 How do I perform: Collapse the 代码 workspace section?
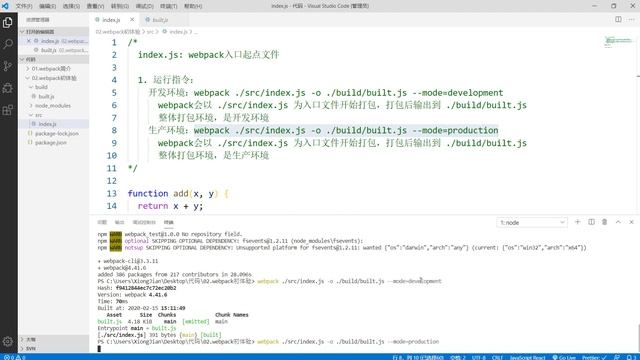tap(54, 59)
